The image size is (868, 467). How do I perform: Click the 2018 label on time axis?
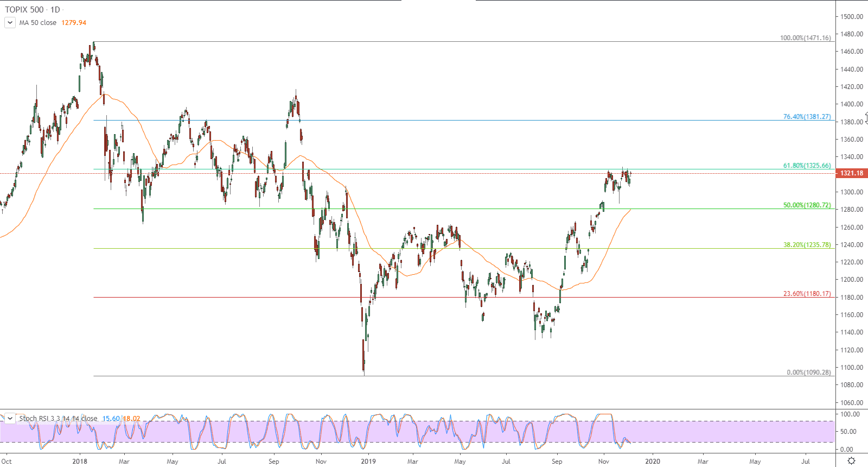point(80,462)
